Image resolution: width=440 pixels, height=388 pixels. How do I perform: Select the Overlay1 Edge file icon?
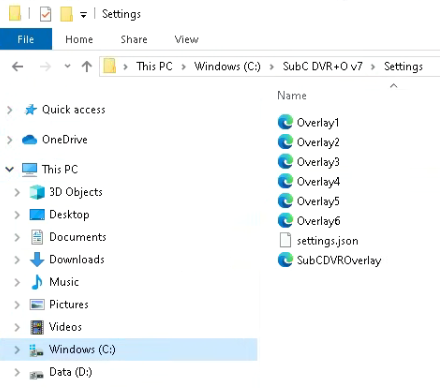pyautogui.click(x=285, y=122)
